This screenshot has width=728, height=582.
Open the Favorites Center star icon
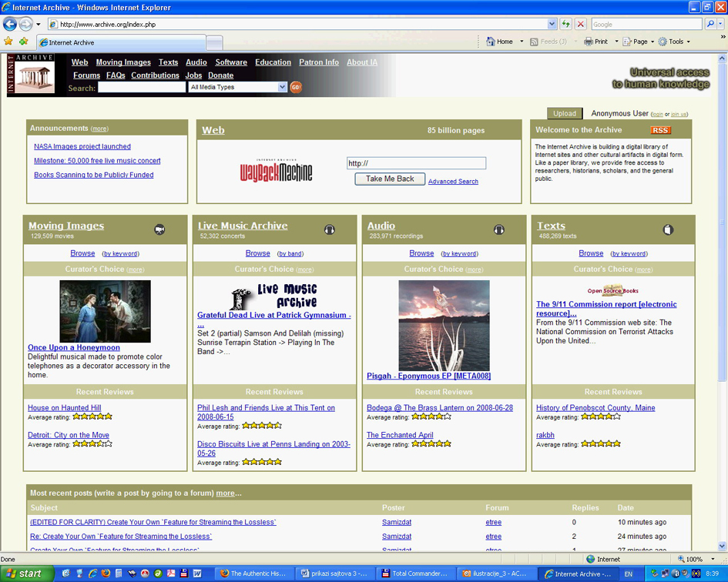tap(8, 42)
